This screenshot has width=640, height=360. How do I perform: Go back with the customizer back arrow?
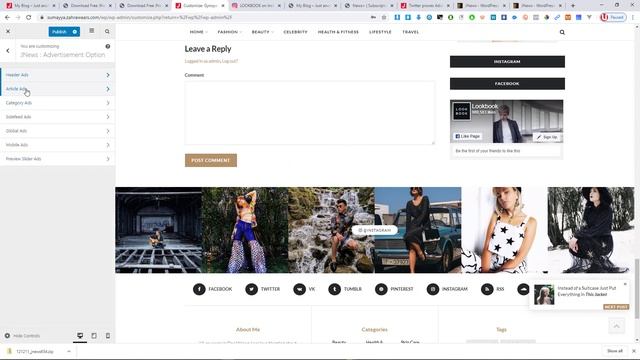pyautogui.click(x=8, y=51)
